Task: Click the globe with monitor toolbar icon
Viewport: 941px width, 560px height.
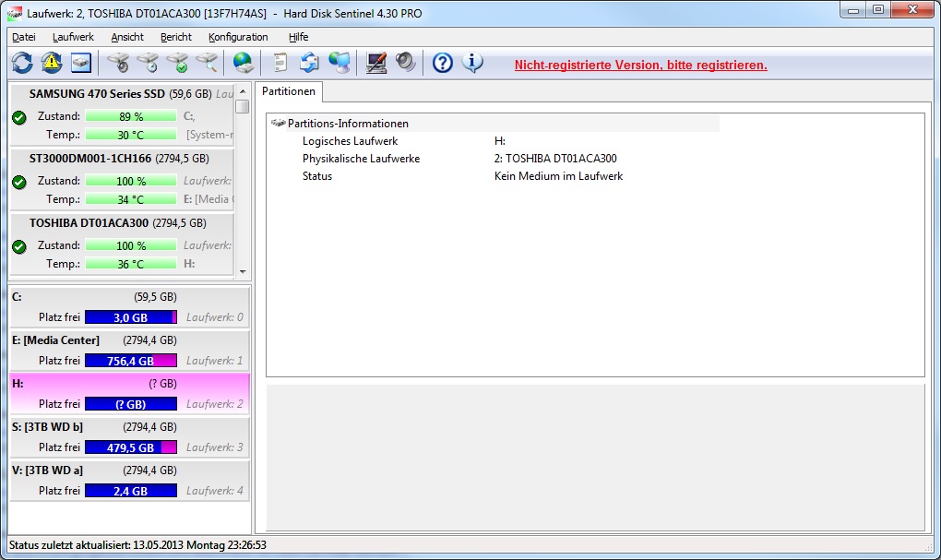Action: tap(339, 63)
